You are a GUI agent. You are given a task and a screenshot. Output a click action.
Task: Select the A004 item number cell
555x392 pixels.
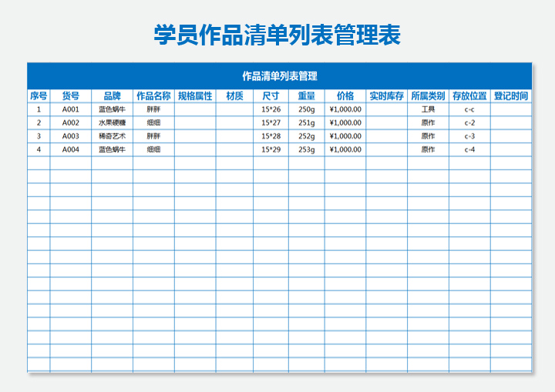click(71, 149)
